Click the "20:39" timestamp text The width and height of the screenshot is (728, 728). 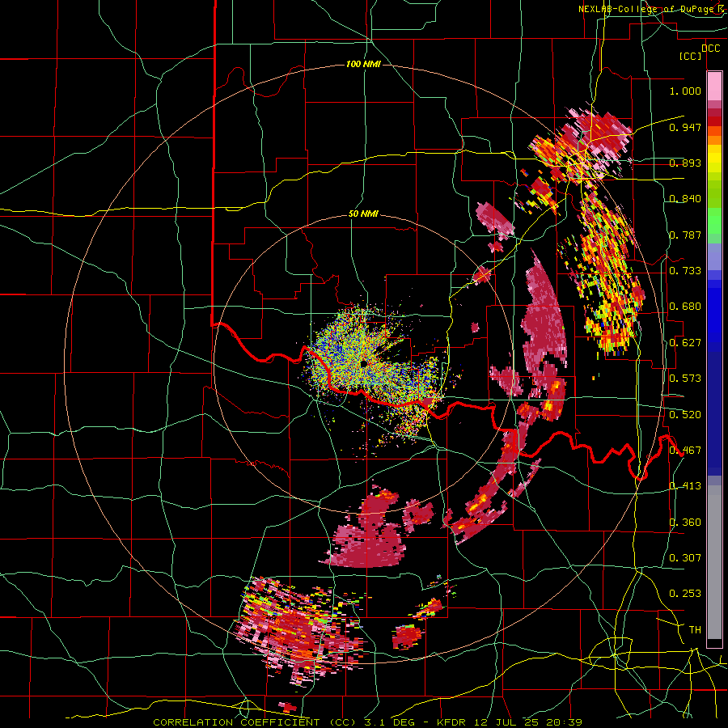pos(564,722)
